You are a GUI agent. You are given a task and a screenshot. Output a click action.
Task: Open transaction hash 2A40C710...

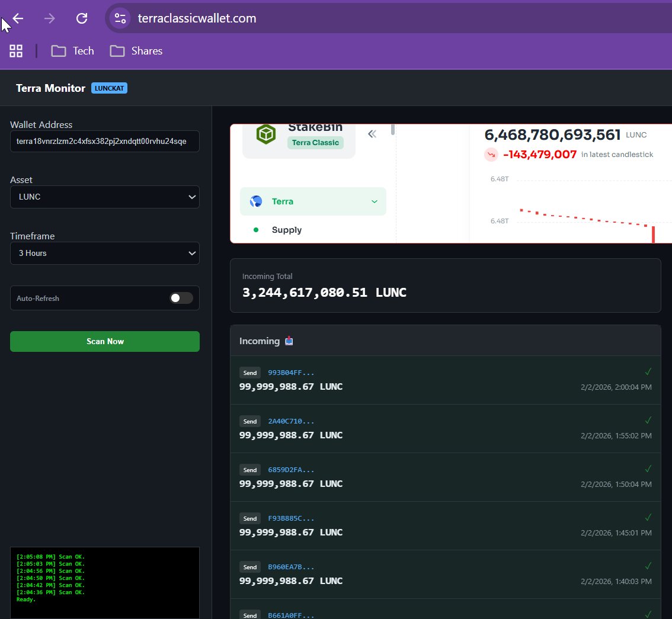pos(291,422)
